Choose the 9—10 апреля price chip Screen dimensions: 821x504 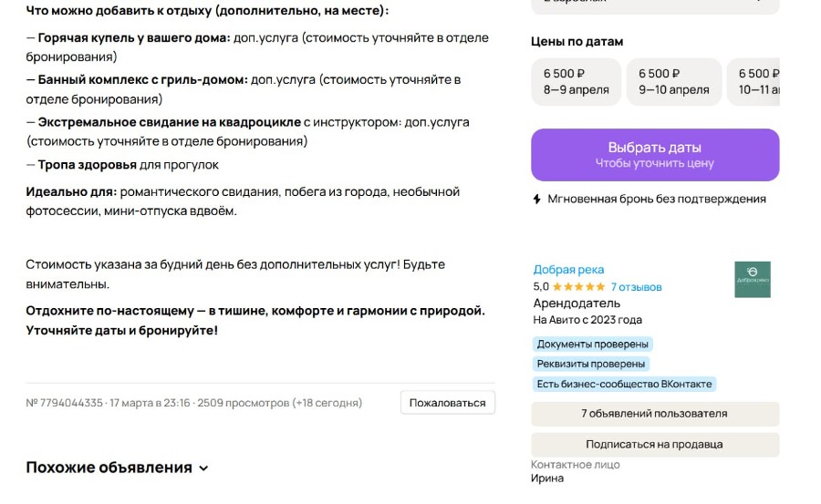673,82
